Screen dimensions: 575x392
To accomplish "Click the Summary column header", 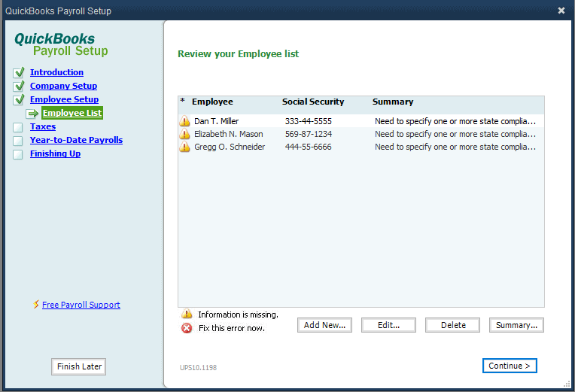I will point(393,102).
